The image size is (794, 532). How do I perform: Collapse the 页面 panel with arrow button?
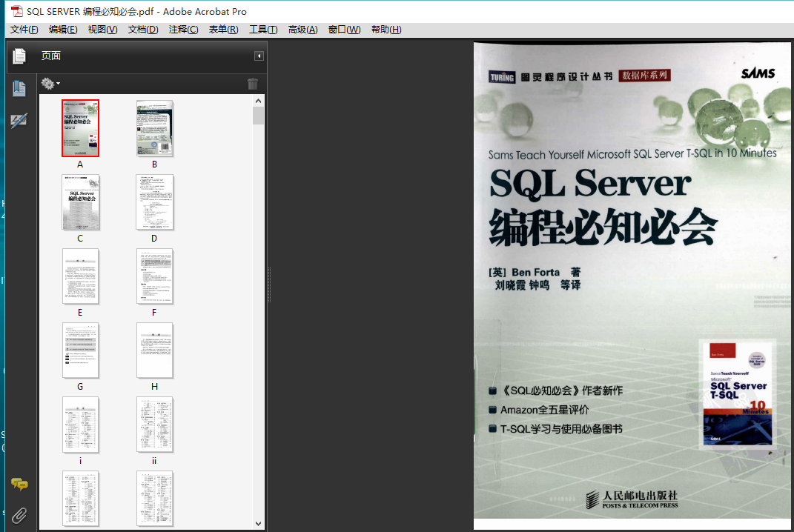[x=259, y=56]
